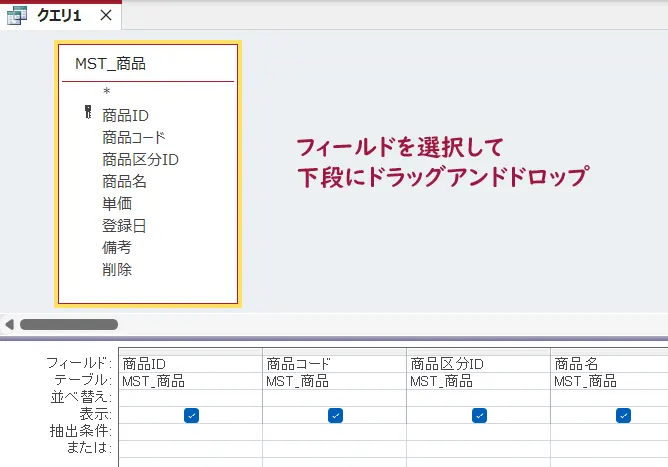Select the 登録日 field in the list

[x=124, y=225]
